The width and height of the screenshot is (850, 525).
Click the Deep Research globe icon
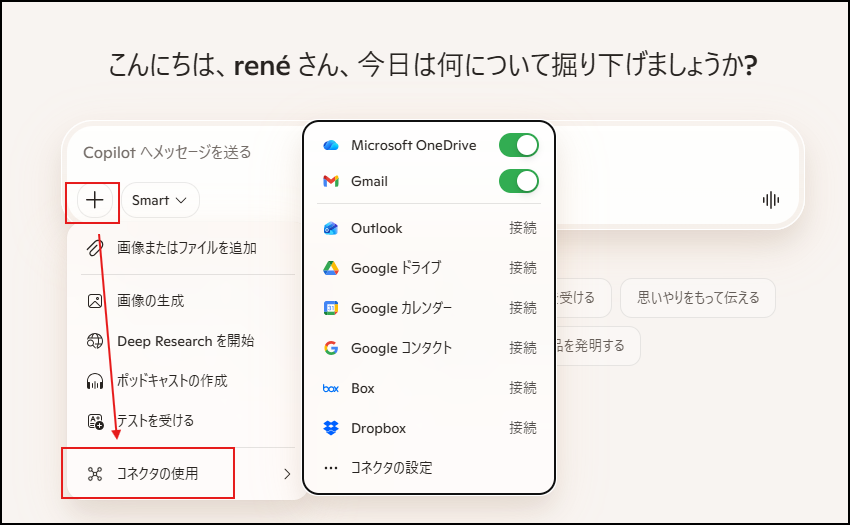(x=95, y=341)
